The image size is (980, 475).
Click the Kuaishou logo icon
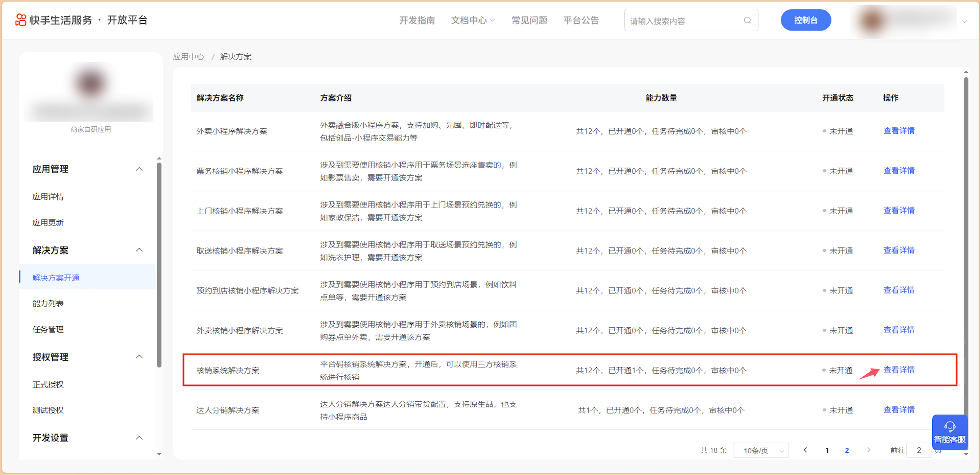(x=21, y=20)
